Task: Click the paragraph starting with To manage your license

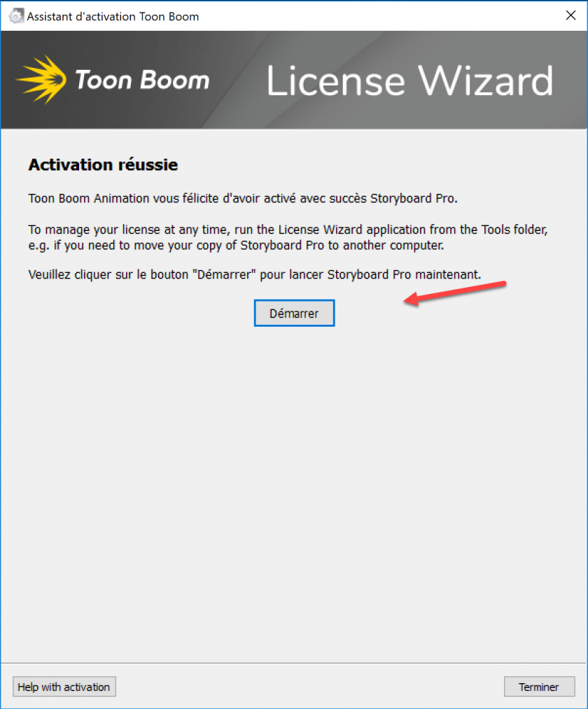Action: coord(288,237)
